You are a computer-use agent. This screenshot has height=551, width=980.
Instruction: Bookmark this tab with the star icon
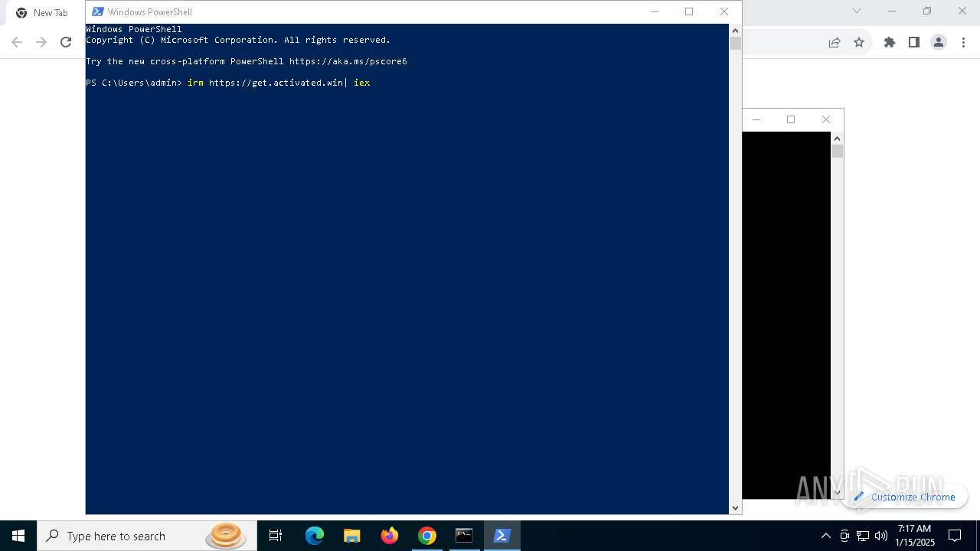pos(859,42)
